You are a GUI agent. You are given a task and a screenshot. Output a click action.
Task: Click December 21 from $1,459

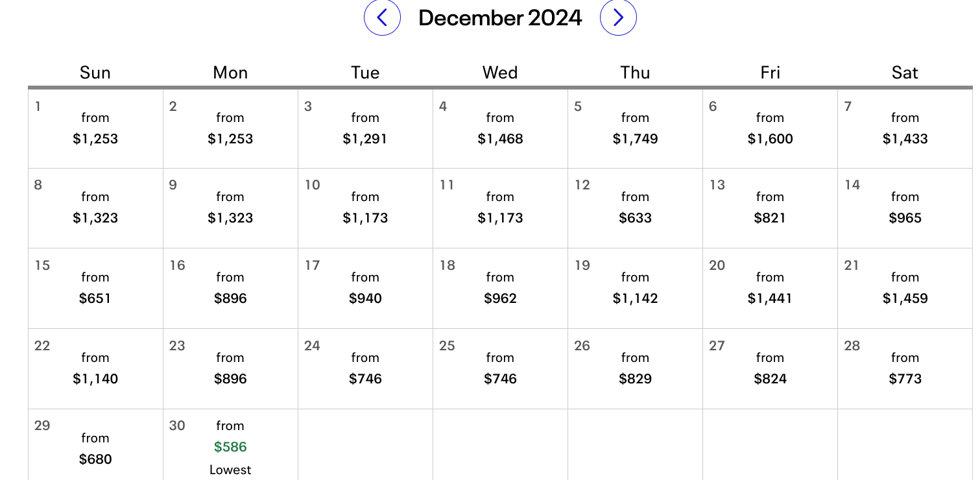tap(905, 289)
